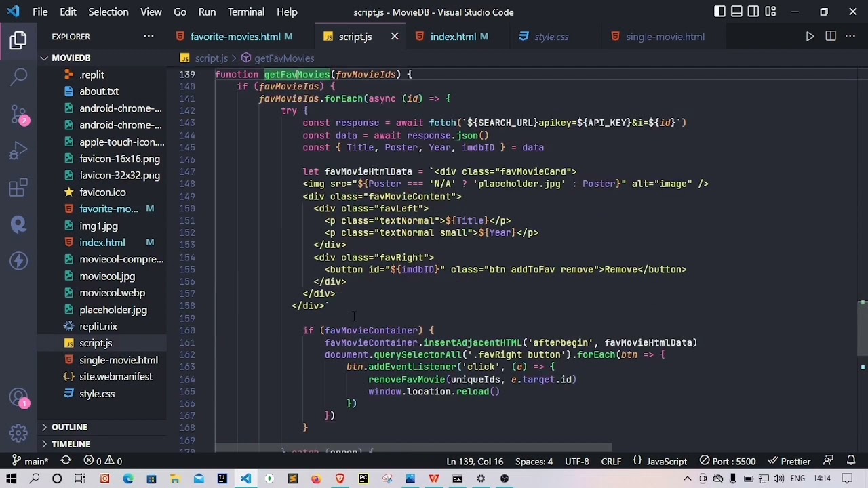Viewport: 868px width, 488px height.
Task: Click getFavMovies breadcrumb symbol
Action: tap(277, 58)
